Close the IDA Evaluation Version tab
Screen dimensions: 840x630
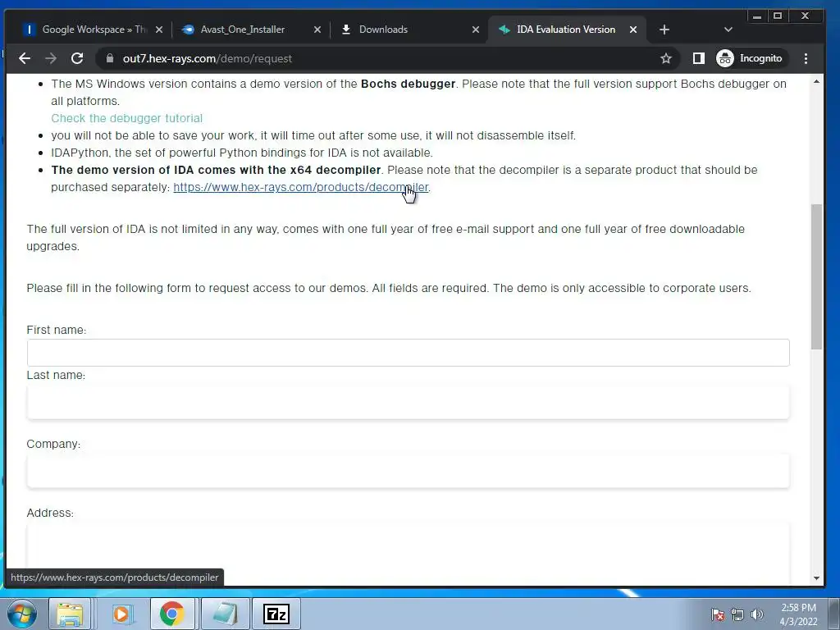click(x=633, y=30)
